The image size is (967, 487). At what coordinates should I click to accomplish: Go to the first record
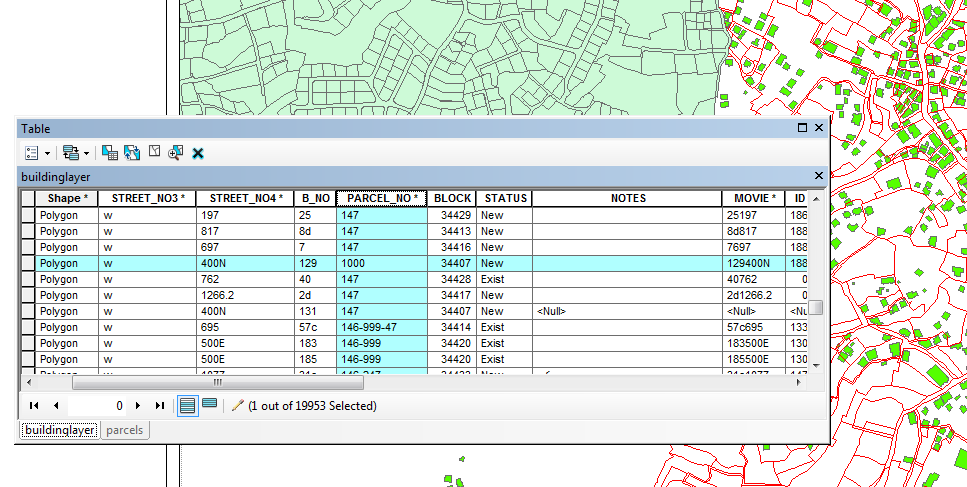tap(34, 406)
